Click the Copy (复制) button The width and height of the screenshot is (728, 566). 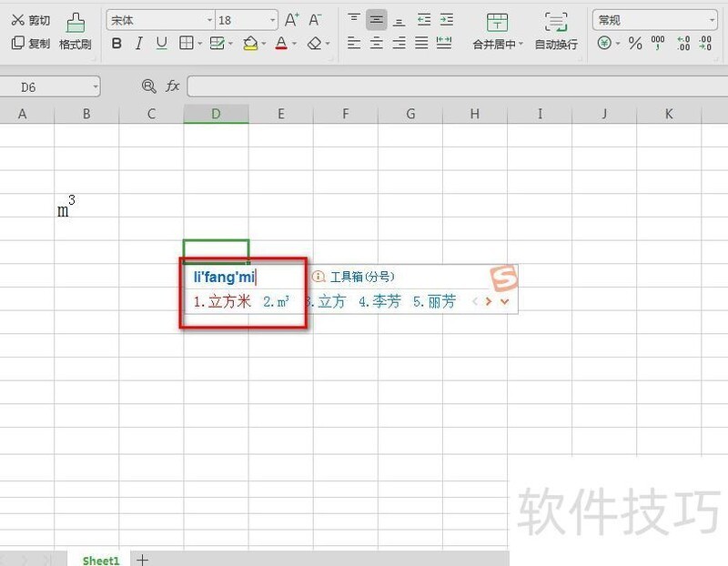click(30, 43)
